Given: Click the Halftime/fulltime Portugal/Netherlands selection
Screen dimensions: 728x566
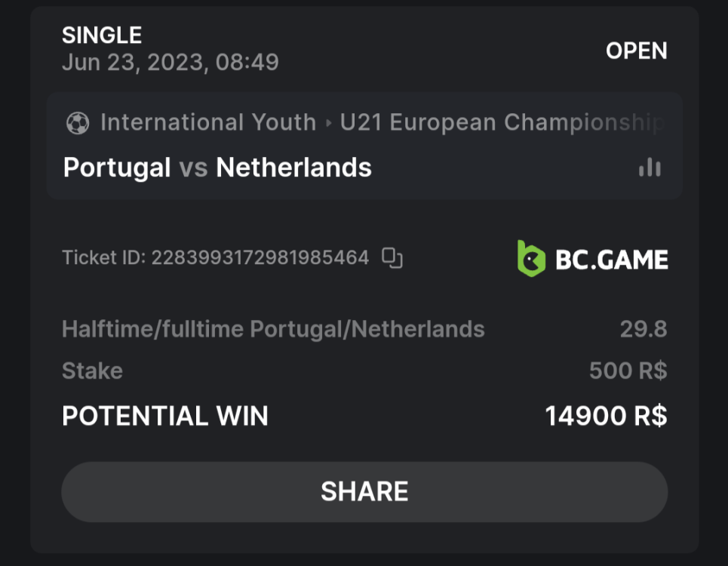Looking at the screenshot, I should point(273,329).
